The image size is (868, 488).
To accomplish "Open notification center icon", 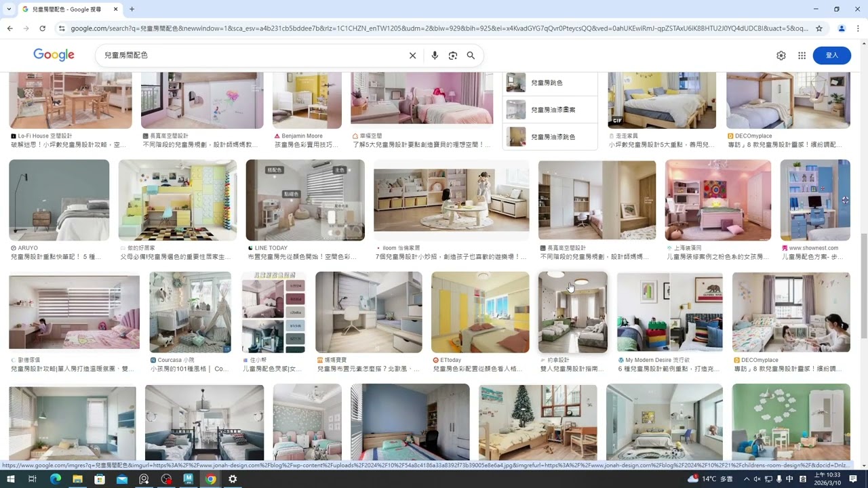I will click(853, 479).
